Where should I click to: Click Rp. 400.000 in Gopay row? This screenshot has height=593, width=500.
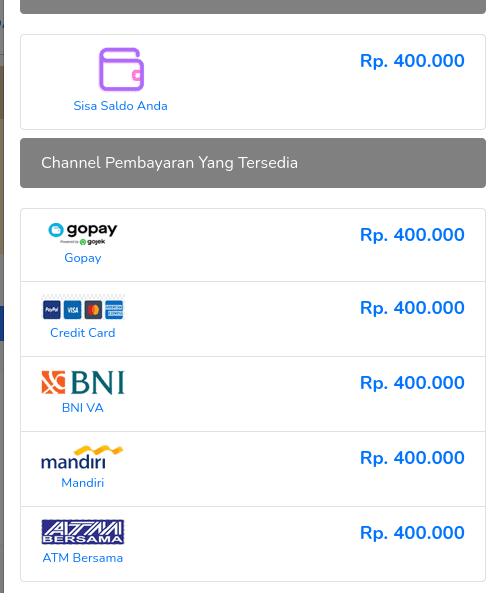[412, 235]
